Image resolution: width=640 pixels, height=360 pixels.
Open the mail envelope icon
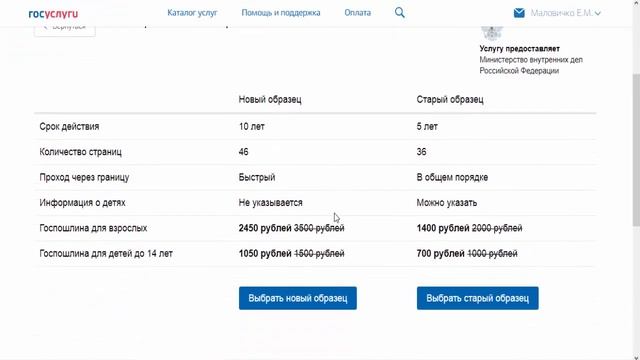tap(519, 13)
